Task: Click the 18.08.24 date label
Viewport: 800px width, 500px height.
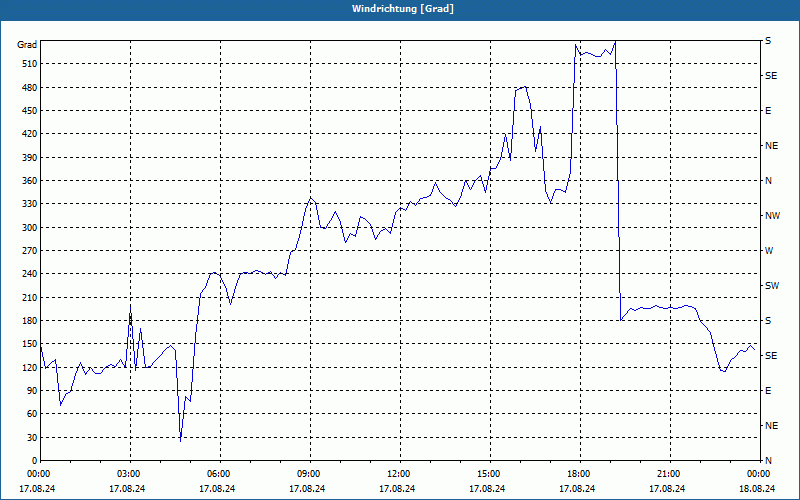Action: (x=758, y=488)
